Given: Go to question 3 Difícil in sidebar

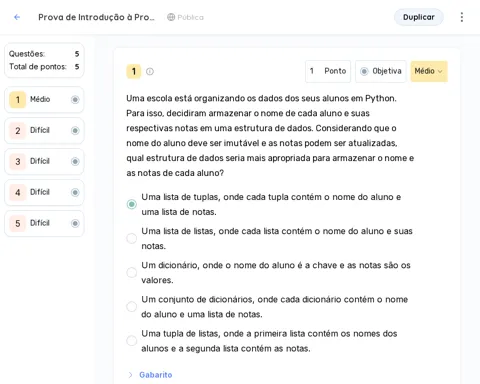Looking at the screenshot, I should 44,161.
